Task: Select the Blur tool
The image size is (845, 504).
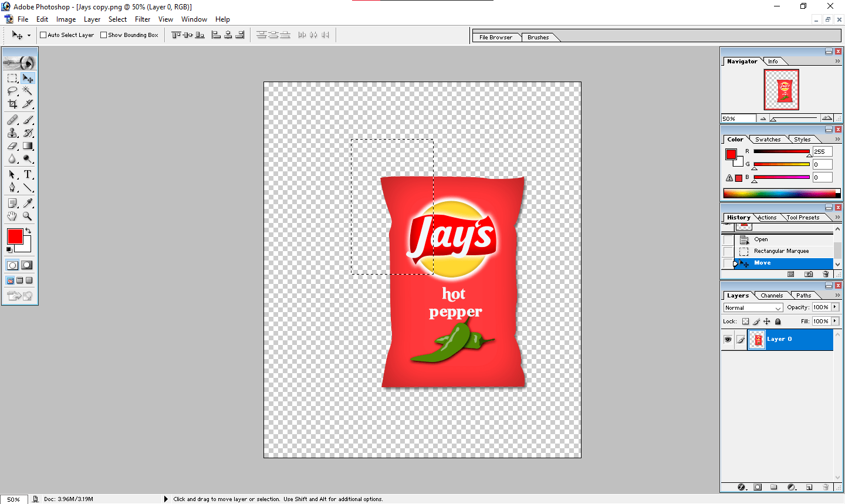Action: [x=12, y=158]
